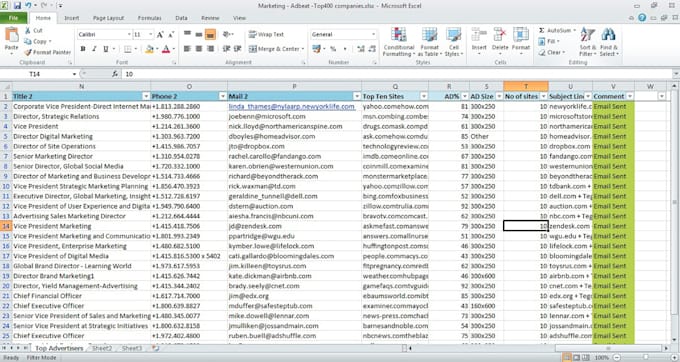
Task: Open Conditional Formatting
Action: point(399,42)
